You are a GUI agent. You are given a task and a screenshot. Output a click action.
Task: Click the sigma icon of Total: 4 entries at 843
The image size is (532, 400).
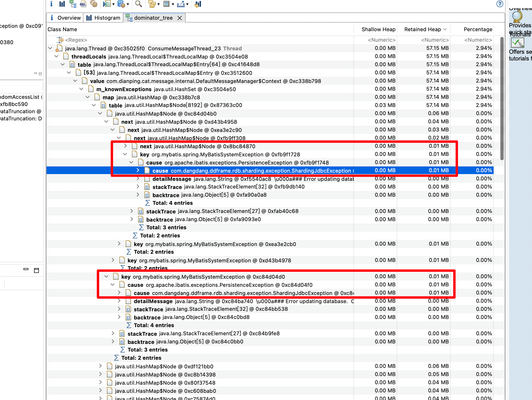click(x=147, y=203)
